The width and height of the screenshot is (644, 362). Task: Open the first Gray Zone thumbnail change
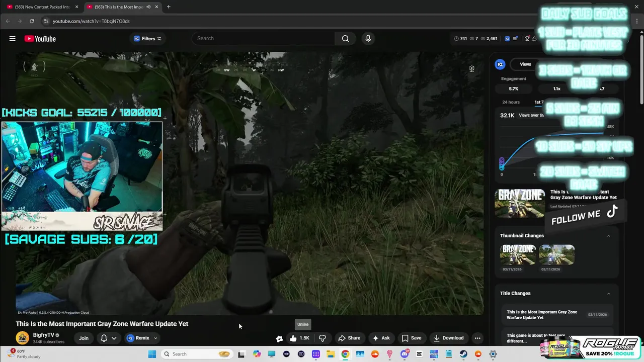(518, 254)
